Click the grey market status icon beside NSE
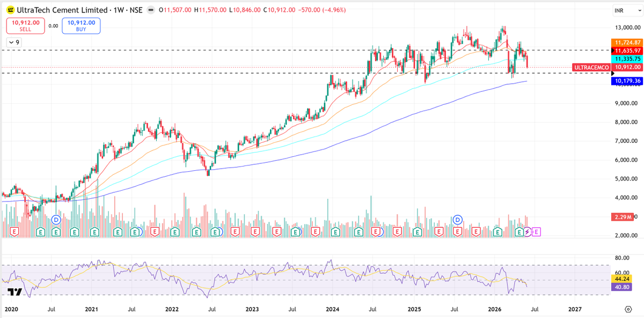The image size is (644, 318). [x=152, y=10]
